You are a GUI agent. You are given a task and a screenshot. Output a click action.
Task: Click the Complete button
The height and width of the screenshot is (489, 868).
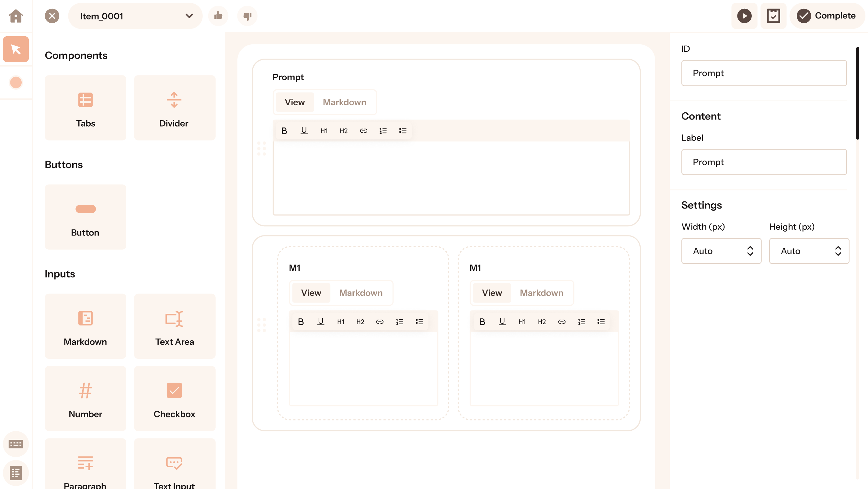point(826,16)
